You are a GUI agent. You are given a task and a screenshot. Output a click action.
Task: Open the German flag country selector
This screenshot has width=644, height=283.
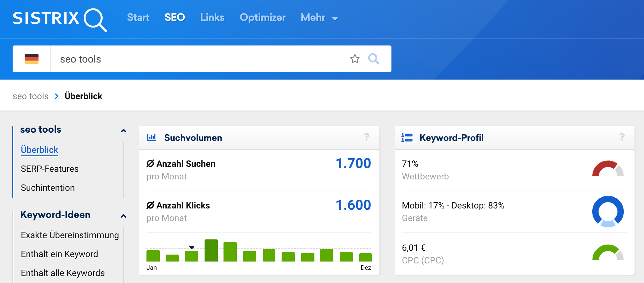pos(32,59)
